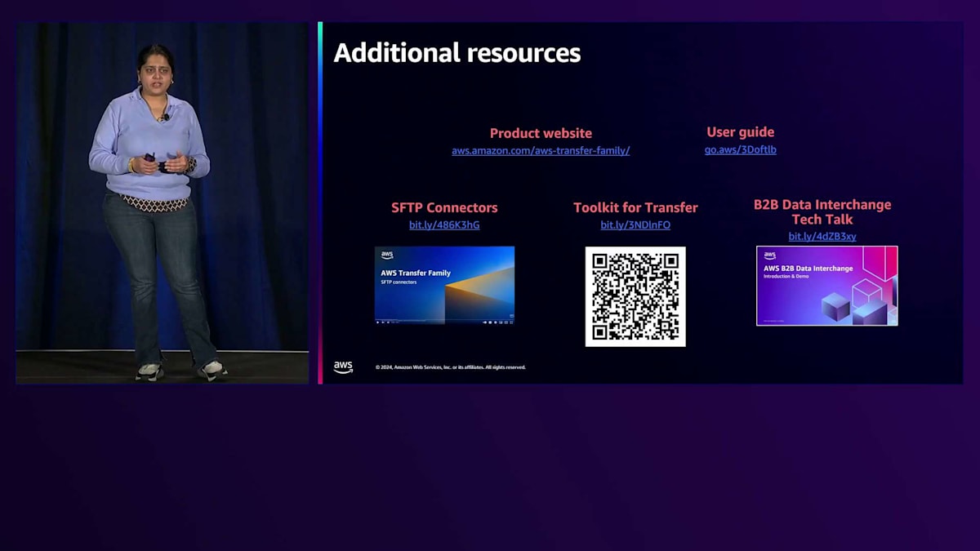This screenshot has height=551, width=980.
Task: Open the AWS B2B Data Interchange thumbnail
Action: [826, 286]
